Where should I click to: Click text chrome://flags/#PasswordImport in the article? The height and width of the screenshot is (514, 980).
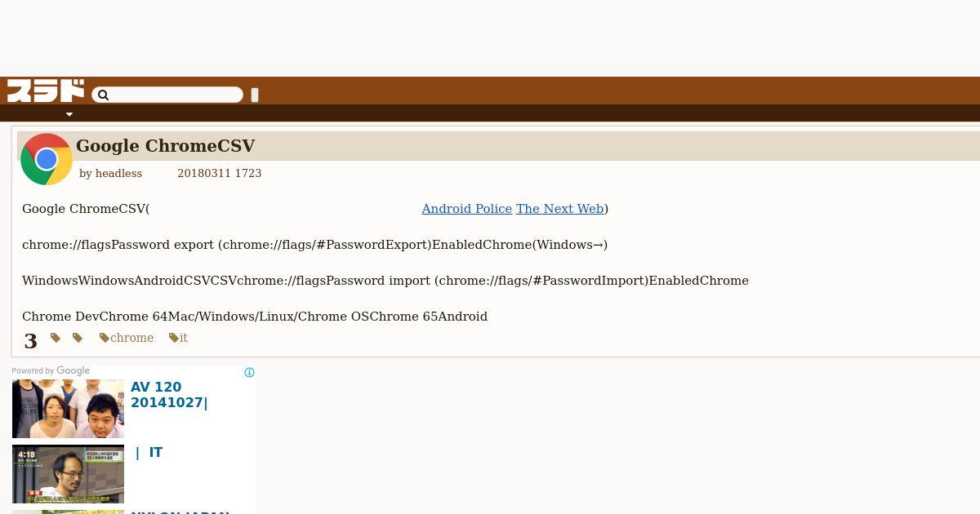(x=541, y=281)
